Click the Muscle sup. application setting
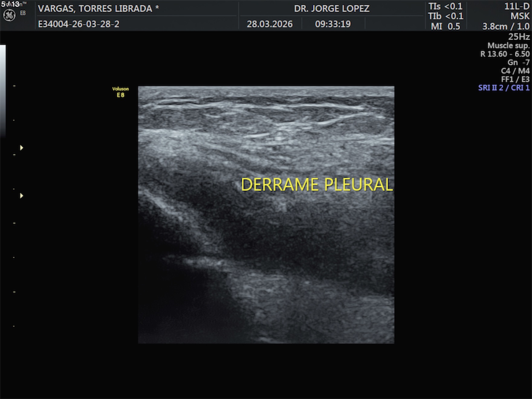The width and height of the screenshot is (532, 399). click(x=508, y=46)
